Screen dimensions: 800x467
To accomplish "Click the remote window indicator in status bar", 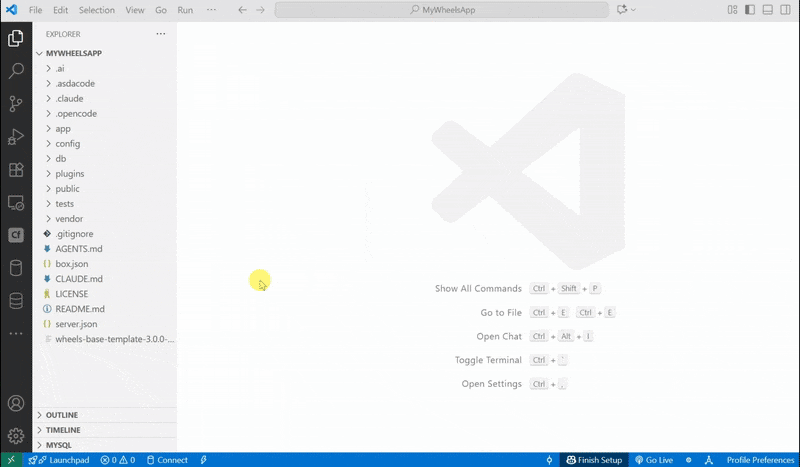I will pos(11,460).
